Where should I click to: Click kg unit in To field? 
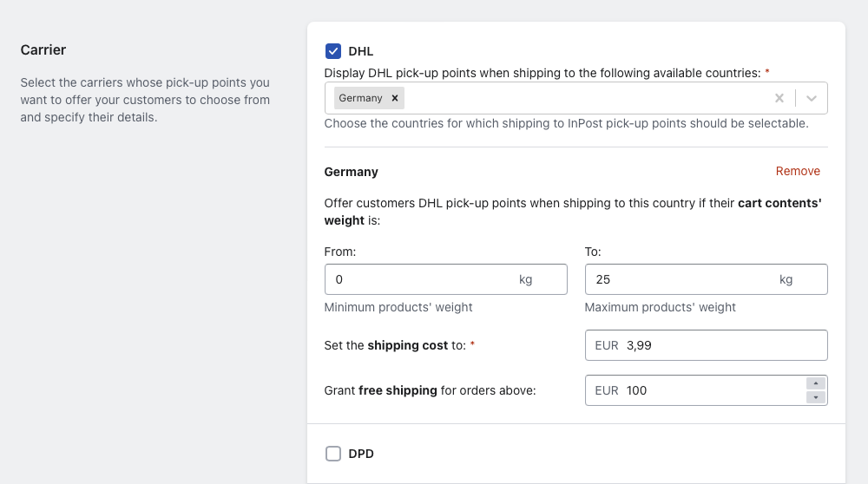click(786, 279)
